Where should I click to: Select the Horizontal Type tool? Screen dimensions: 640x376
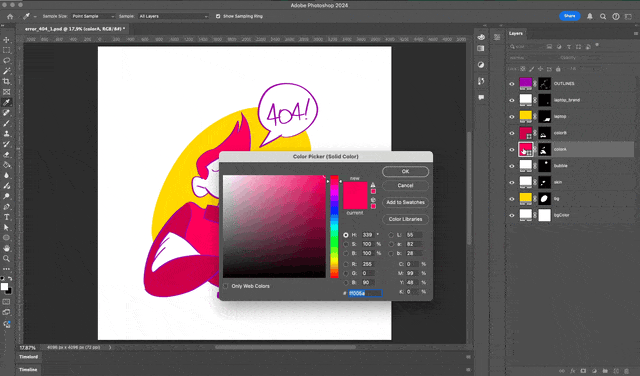click(x=7, y=217)
